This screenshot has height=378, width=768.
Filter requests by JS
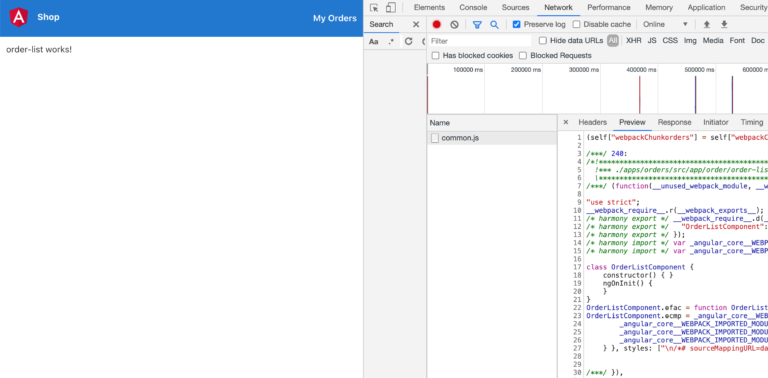(652, 41)
